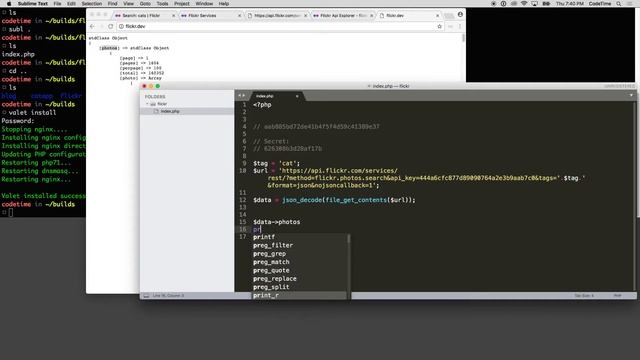Image resolution: width=640 pixels, height=360 pixels.
Task: Open the Edit menu
Action: pos(71,4)
